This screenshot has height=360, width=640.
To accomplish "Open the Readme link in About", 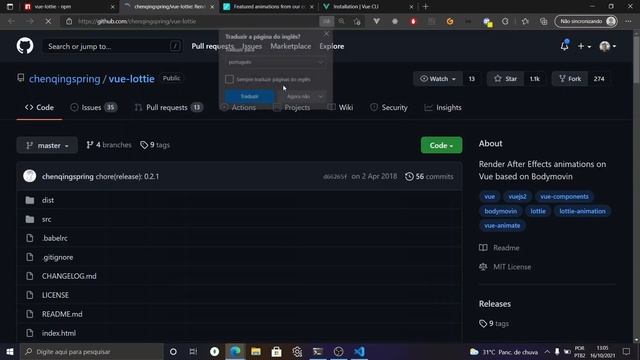I will (x=499, y=248).
